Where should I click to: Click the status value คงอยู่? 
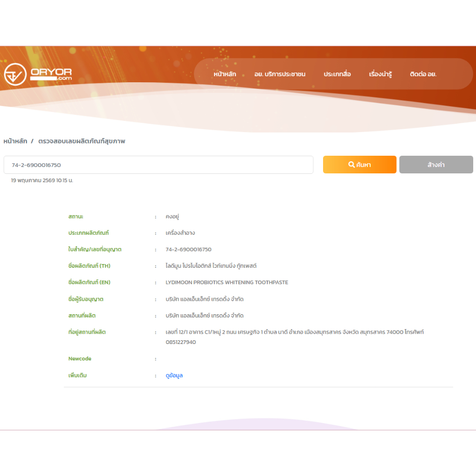coord(172,217)
